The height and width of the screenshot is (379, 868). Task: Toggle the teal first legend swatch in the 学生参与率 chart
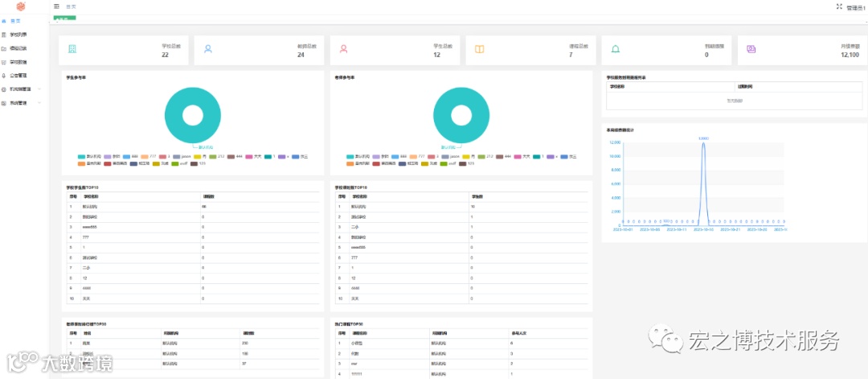click(82, 157)
